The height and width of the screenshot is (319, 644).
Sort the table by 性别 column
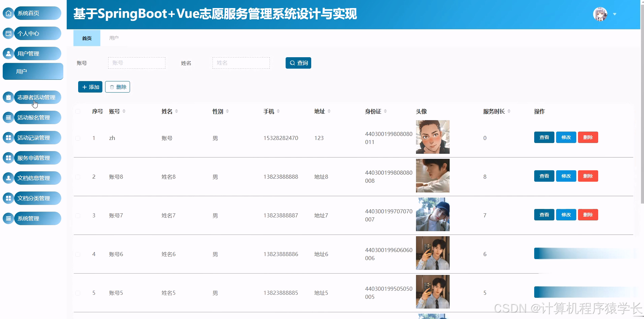coord(227,111)
